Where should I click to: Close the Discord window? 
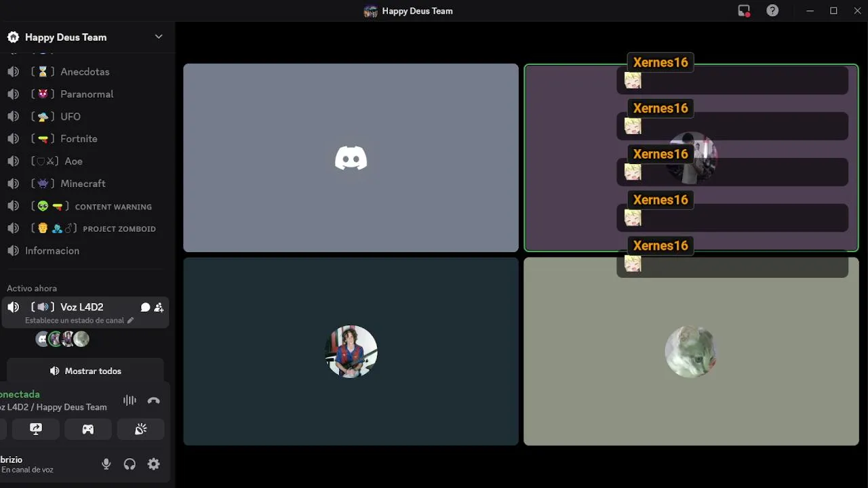pyautogui.click(x=856, y=11)
